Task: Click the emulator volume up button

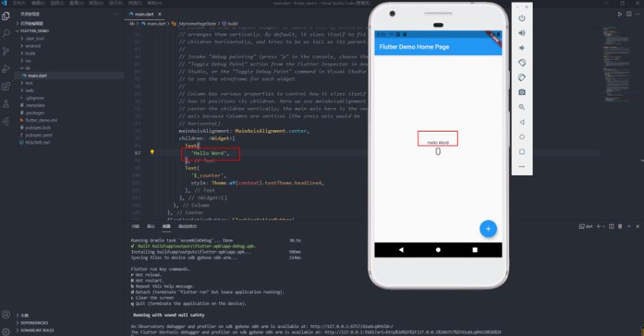Action: tap(522, 33)
